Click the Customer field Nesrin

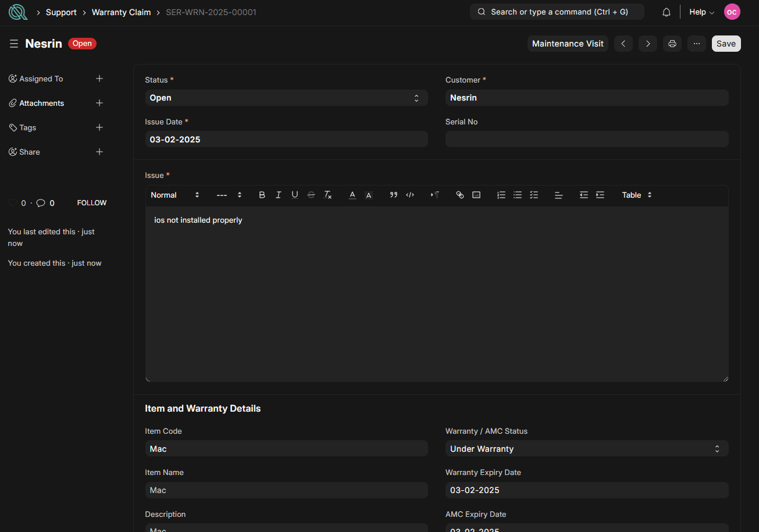[x=587, y=98]
